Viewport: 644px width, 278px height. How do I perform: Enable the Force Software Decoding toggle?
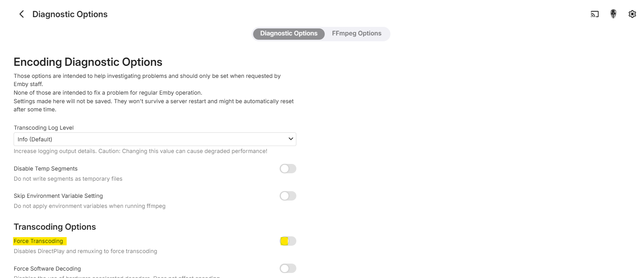(x=288, y=268)
